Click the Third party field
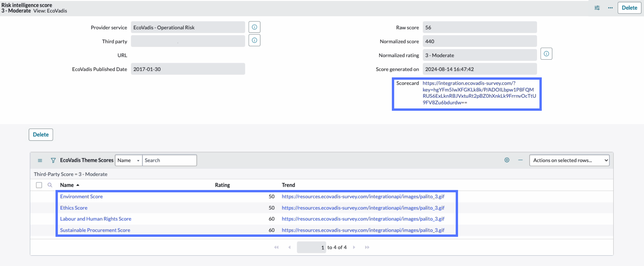Image resolution: width=644 pixels, height=266 pixels. click(188, 41)
